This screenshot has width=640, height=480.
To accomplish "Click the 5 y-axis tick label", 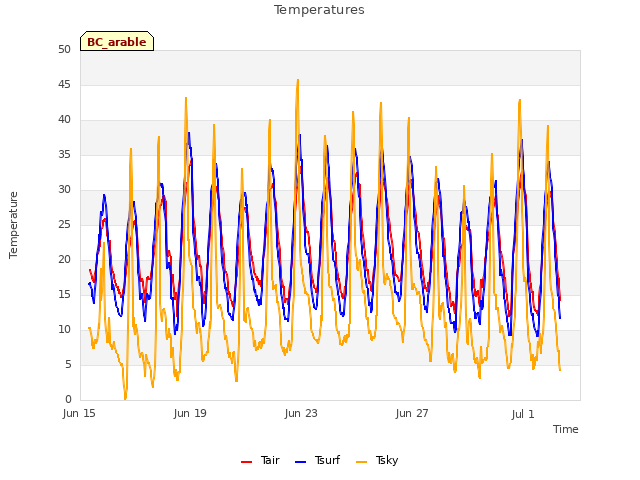I will [x=68, y=364].
